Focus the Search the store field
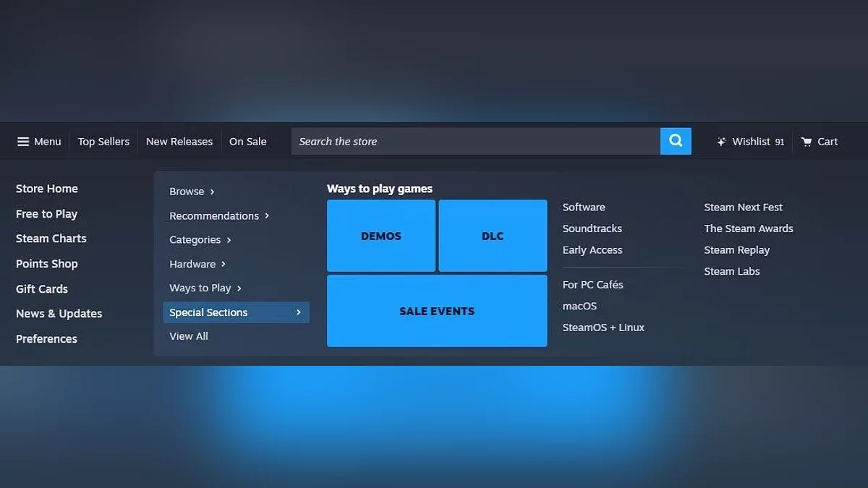 (476, 141)
